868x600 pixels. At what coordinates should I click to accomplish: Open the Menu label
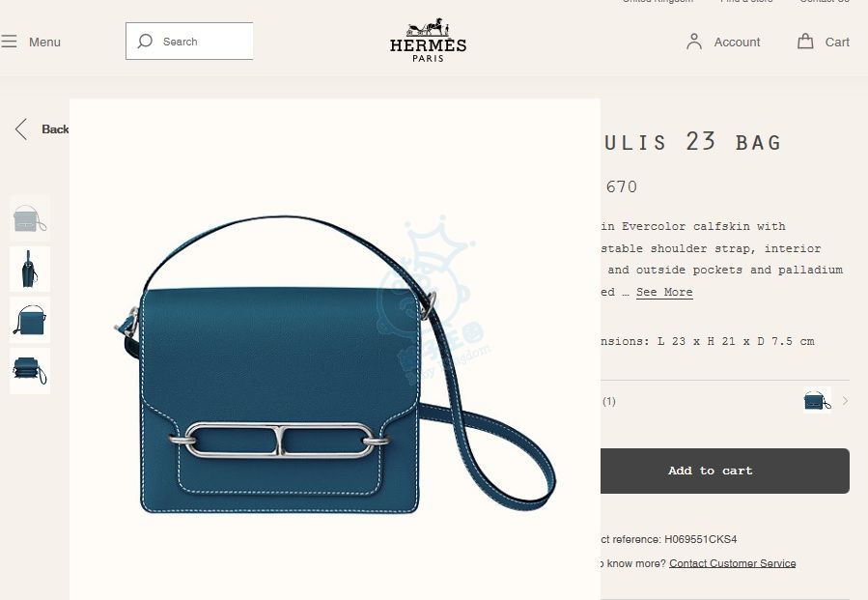point(44,43)
